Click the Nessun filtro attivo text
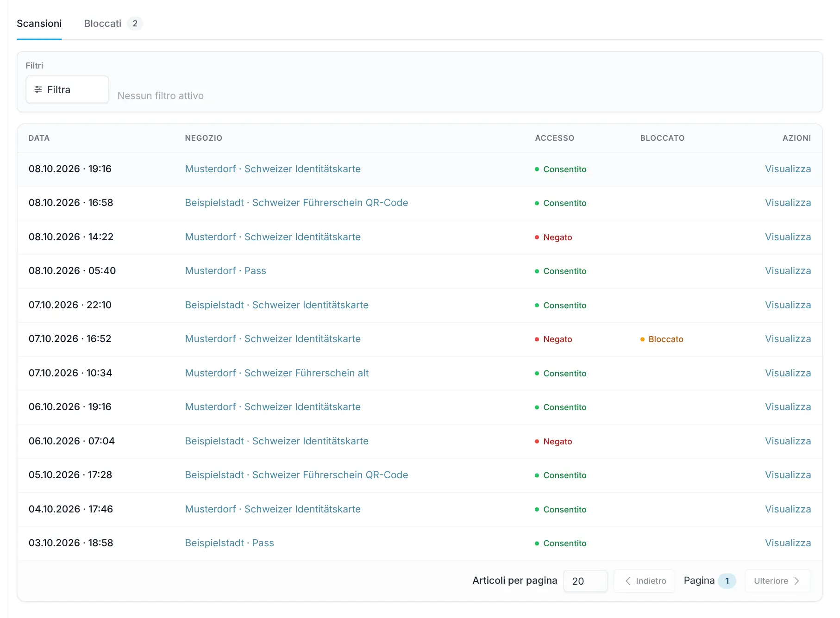The image size is (840, 618). click(161, 96)
